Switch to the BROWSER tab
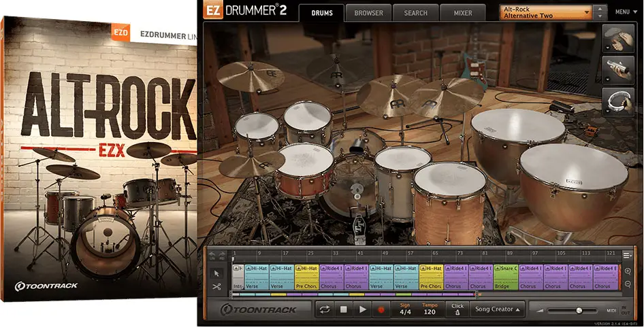 click(368, 13)
